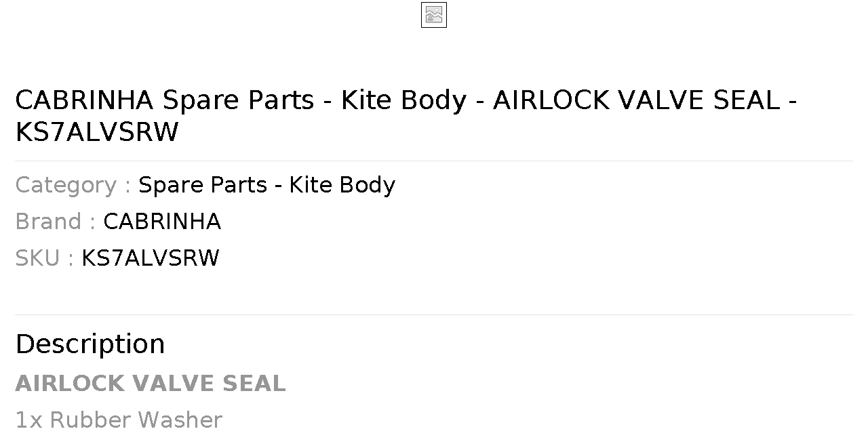Click the broken product image placeholder icon

point(434,15)
